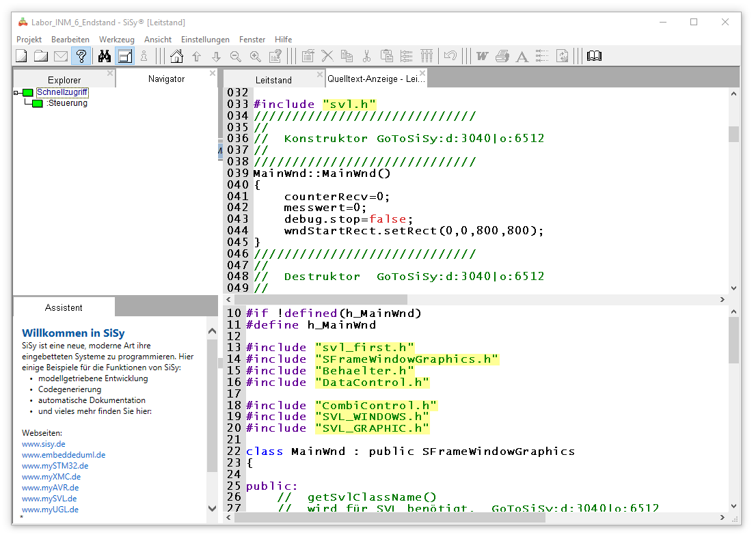This screenshot has height=541, width=756.
Task: Click the home icon in toolbar
Action: point(176,56)
